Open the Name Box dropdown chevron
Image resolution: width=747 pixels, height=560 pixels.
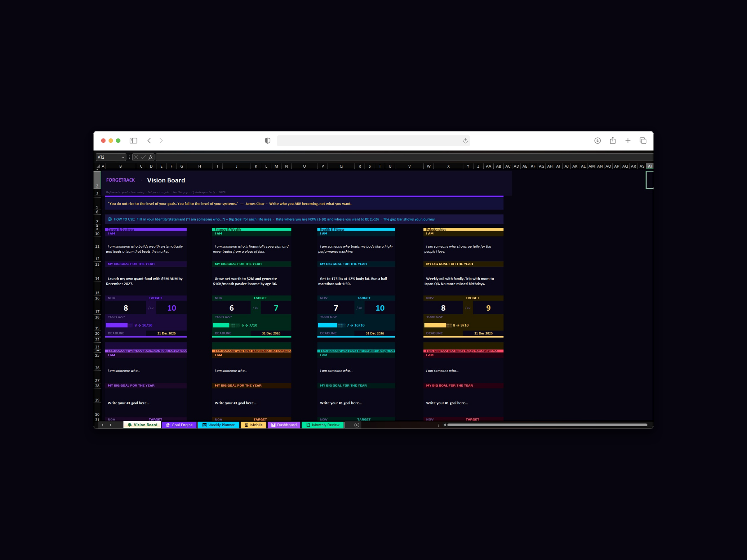pos(123,157)
